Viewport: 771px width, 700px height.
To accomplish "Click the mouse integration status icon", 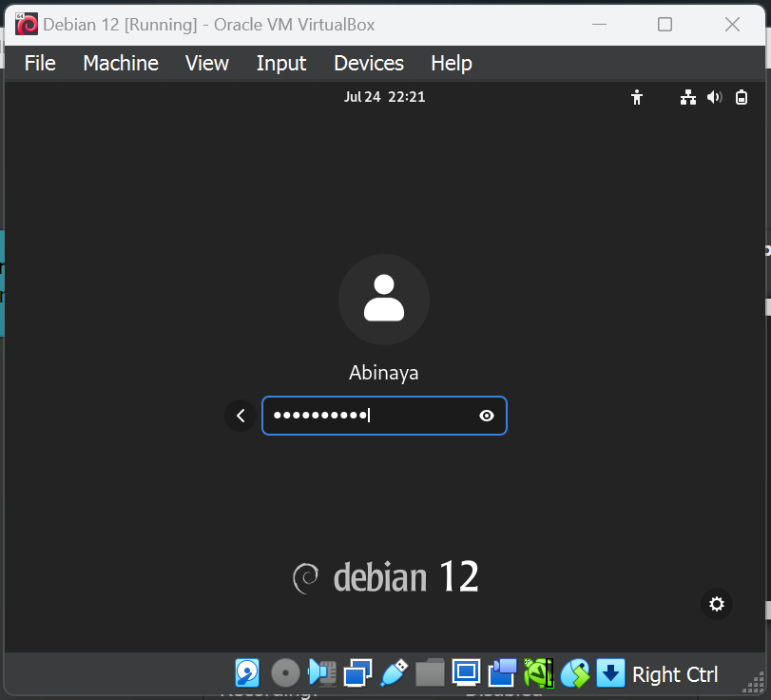I will point(575,672).
